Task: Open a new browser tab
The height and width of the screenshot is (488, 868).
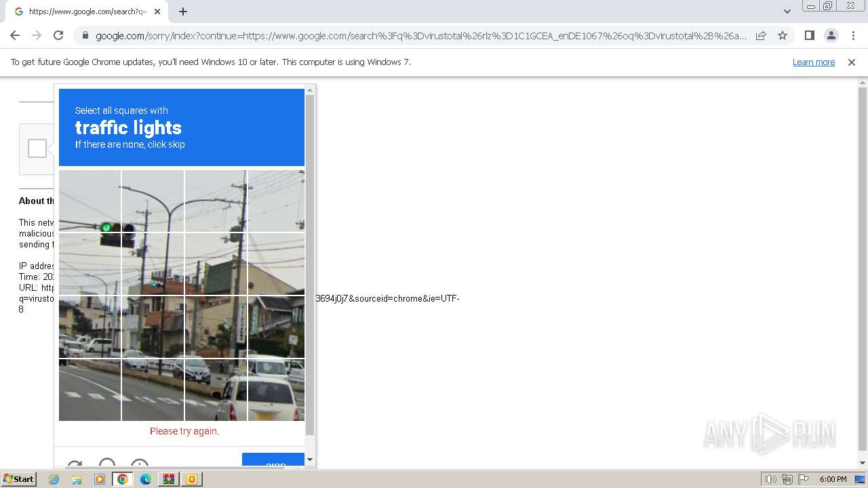Action: (183, 12)
